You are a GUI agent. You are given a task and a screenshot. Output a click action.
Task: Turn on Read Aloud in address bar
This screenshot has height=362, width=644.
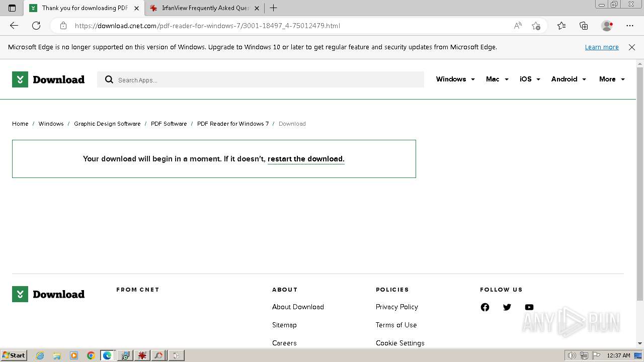518,26
